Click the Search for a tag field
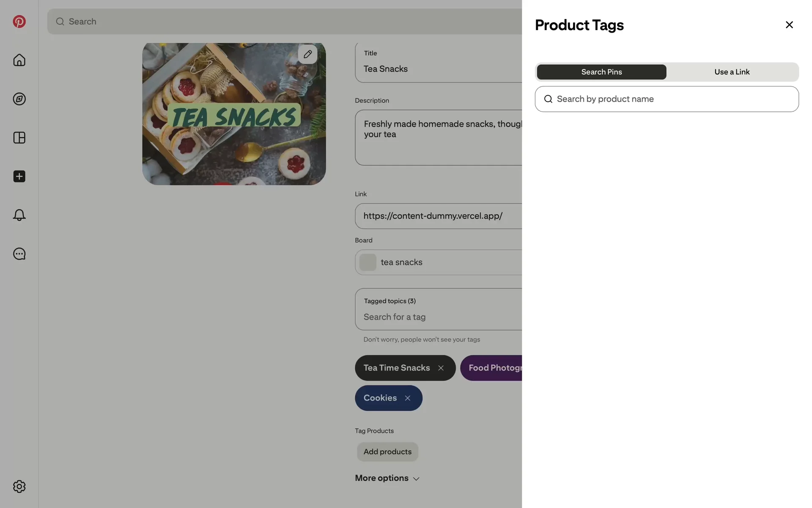This screenshot has height=508, width=812. pos(440,317)
